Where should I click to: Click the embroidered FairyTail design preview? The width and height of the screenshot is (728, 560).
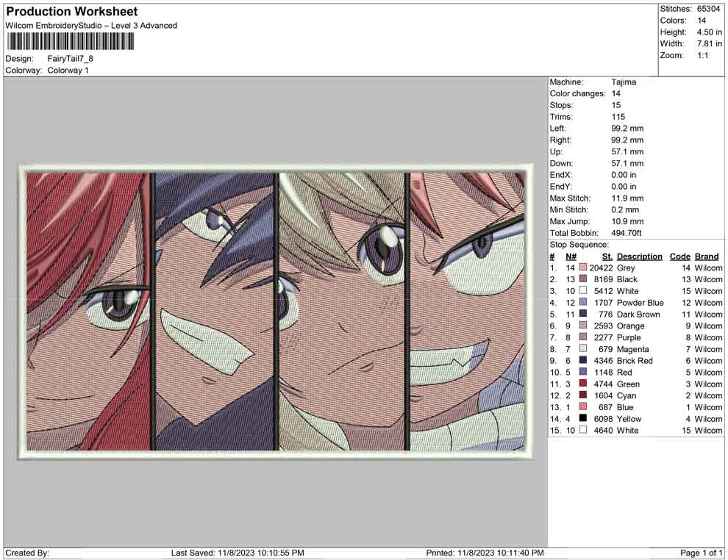(x=276, y=312)
